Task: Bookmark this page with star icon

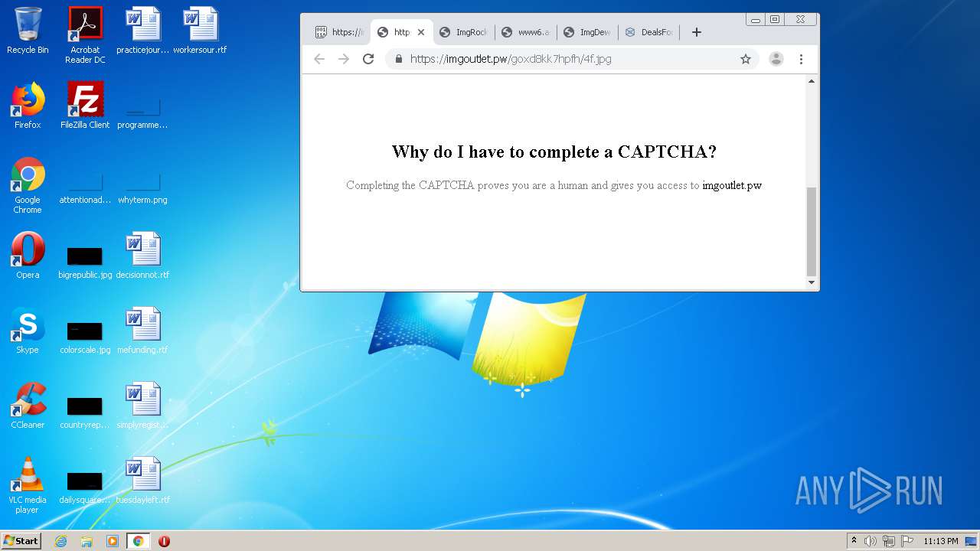Action: [745, 59]
